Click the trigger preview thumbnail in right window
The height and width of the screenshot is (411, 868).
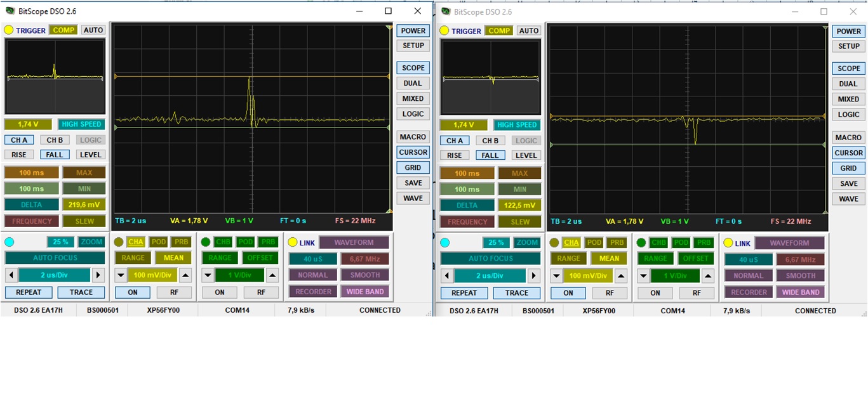(490, 77)
